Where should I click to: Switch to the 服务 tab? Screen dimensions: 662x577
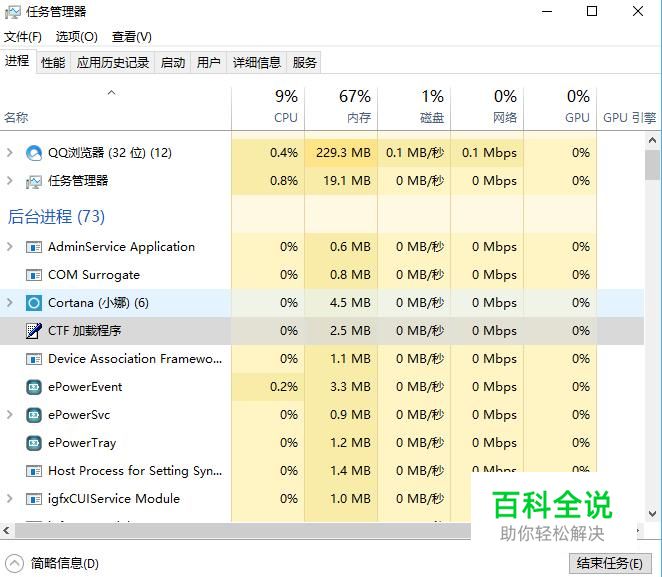(x=304, y=63)
